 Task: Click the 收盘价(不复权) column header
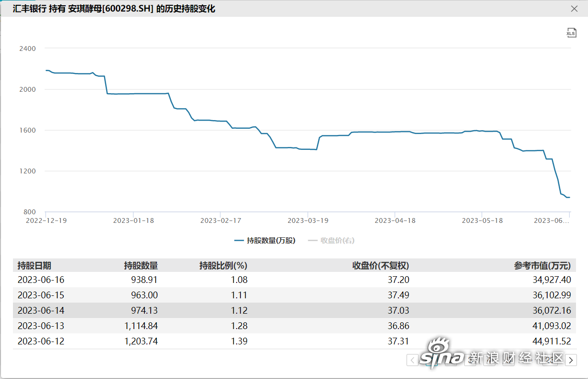coord(381,266)
